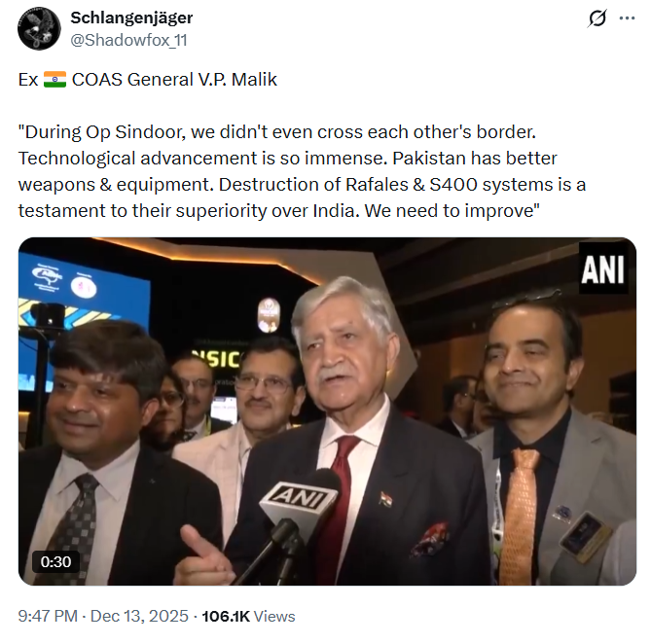
Task: View the 106.1K Views count
Action: [x=248, y=616]
